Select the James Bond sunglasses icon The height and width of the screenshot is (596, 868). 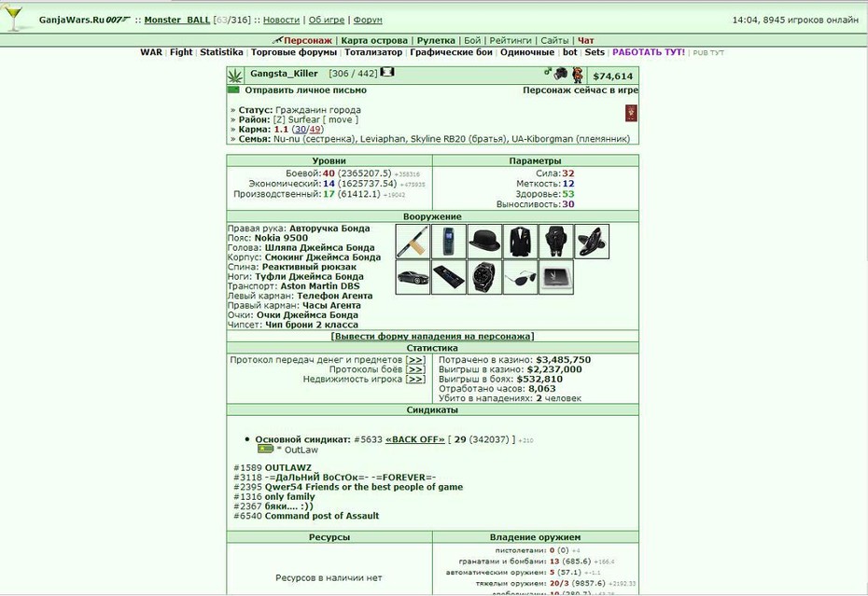pyautogui.click(x=521, y=277)
